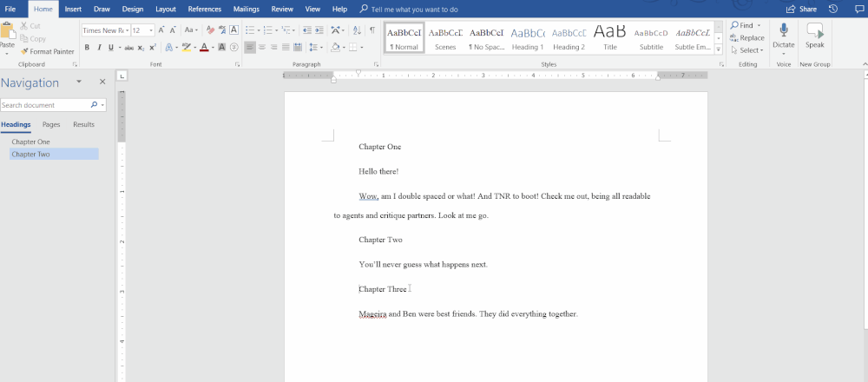This screenshot has height=382, width=868.
Task: Open the borders dropdown arrow
Action: [x=360, y=48]
